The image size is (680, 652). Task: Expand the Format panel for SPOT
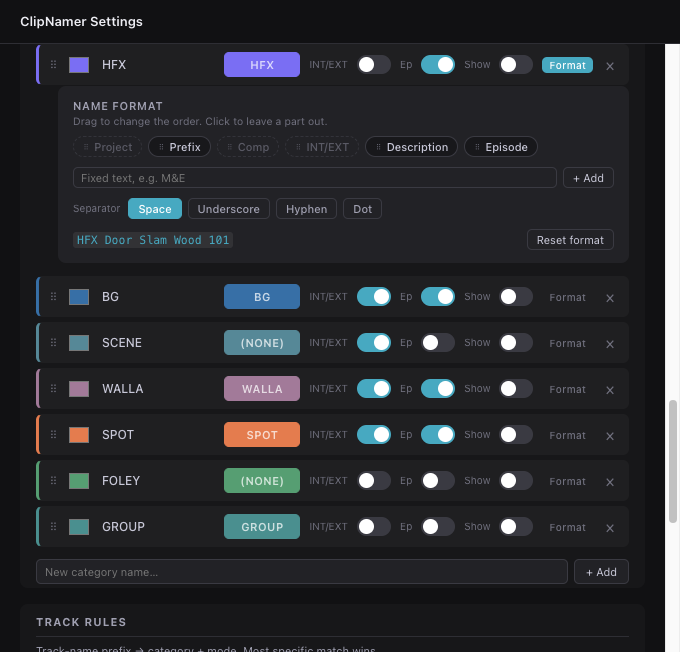point(567,435)
